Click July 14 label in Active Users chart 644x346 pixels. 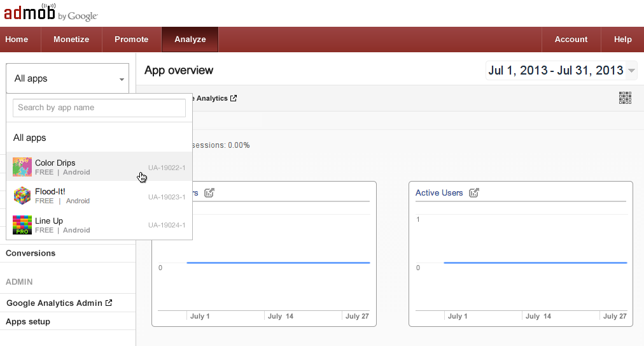click(x=538, y=317)
